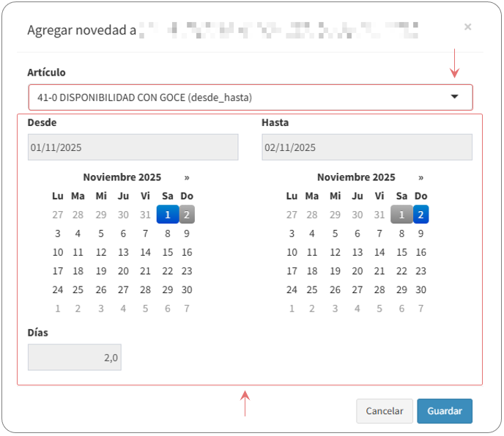Click the Hasta date input field

(366, 147)
